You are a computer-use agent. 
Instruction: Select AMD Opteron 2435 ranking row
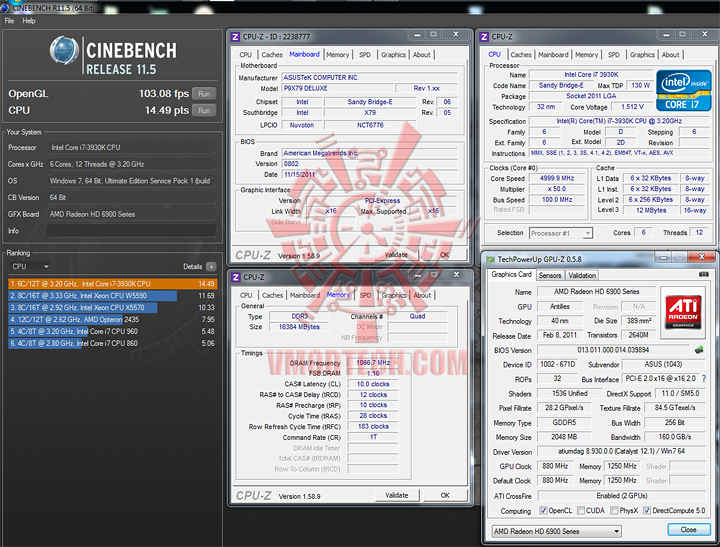[112, 320]
